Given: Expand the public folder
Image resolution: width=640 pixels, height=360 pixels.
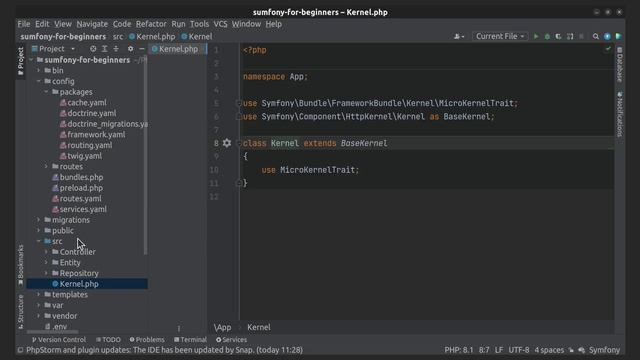Looking at the screenshot, I should tap(39, 230).
